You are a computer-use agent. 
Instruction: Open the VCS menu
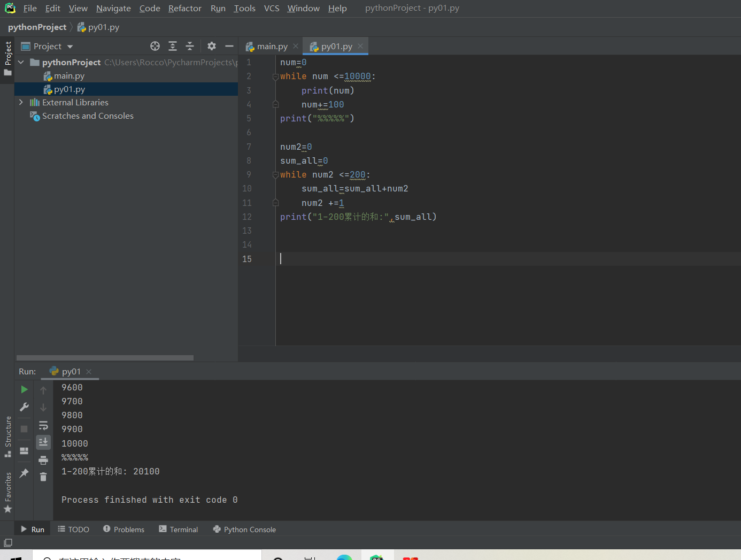click(272, 8)
